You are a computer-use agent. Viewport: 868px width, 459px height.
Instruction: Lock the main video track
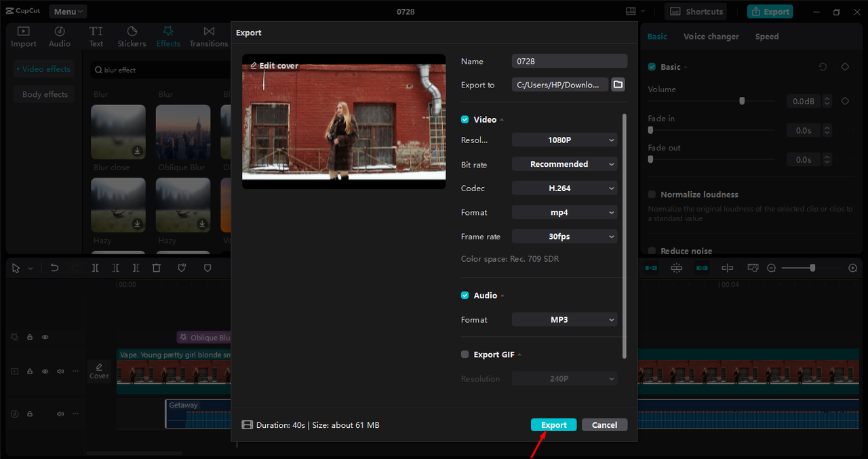click(30, 372)
